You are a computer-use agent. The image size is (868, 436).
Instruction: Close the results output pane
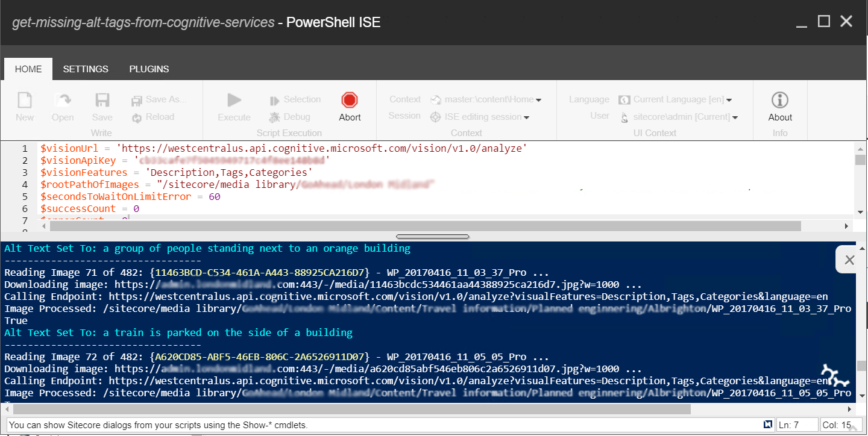tap(849, 260)
